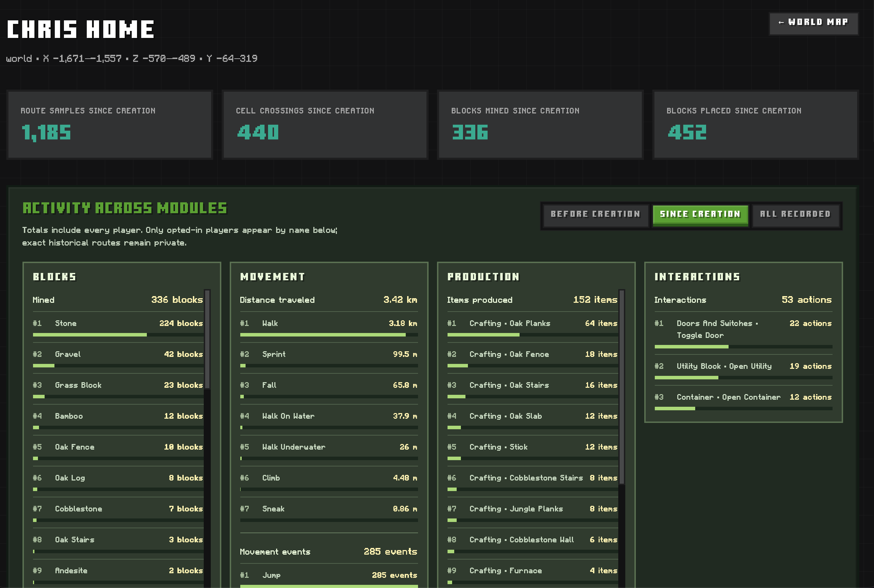Select the Sprint 99.5 m row
Image resolution: width=874 pixels, height=588 pixels.
pyautogui.click(x=329, y=358)
